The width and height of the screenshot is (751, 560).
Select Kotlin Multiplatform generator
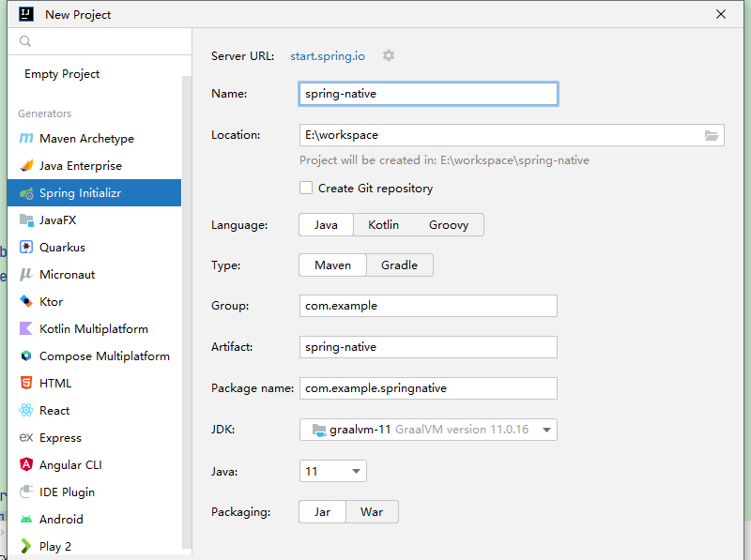[x=95, y=329]
